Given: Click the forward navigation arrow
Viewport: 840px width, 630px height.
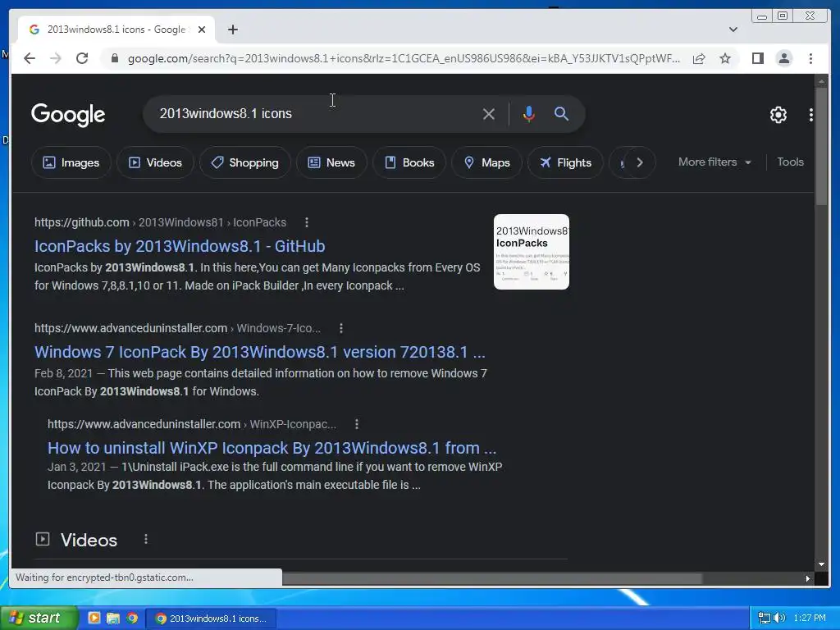Looking at the screenshot, I should (56, 58).
